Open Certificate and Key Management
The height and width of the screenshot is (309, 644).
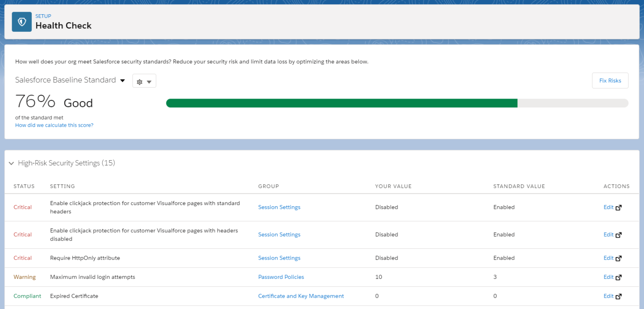click(x=301, y=296)
